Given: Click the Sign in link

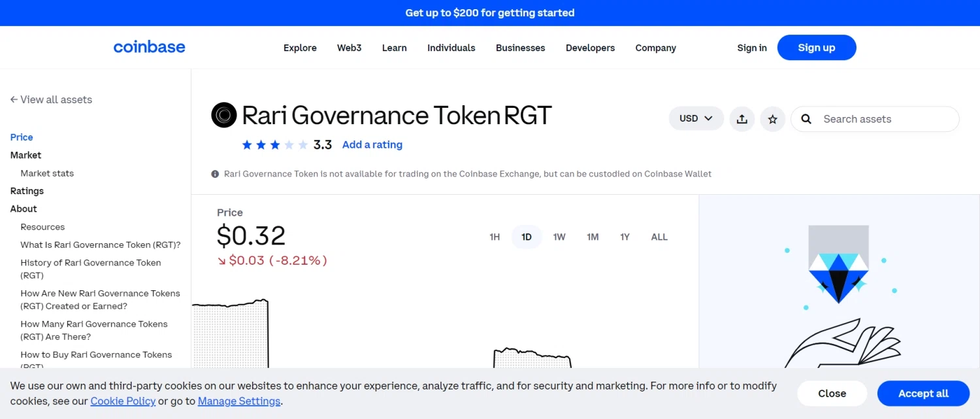Looking at the screenshot, I should coord(752,48).
